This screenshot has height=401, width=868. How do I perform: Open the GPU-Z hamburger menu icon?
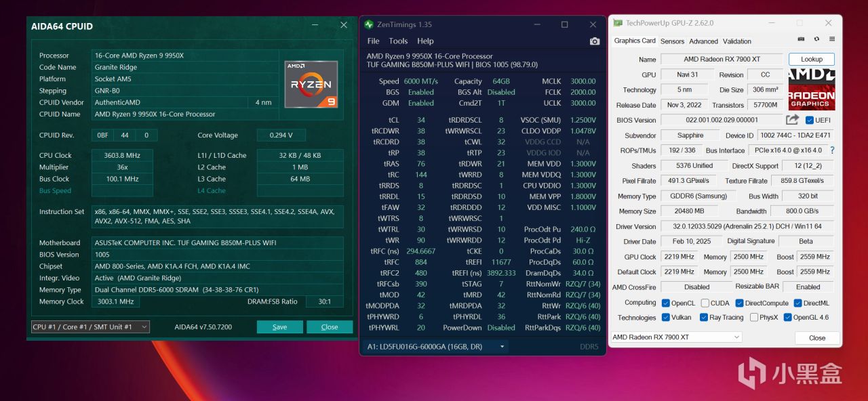click(832, 40)
